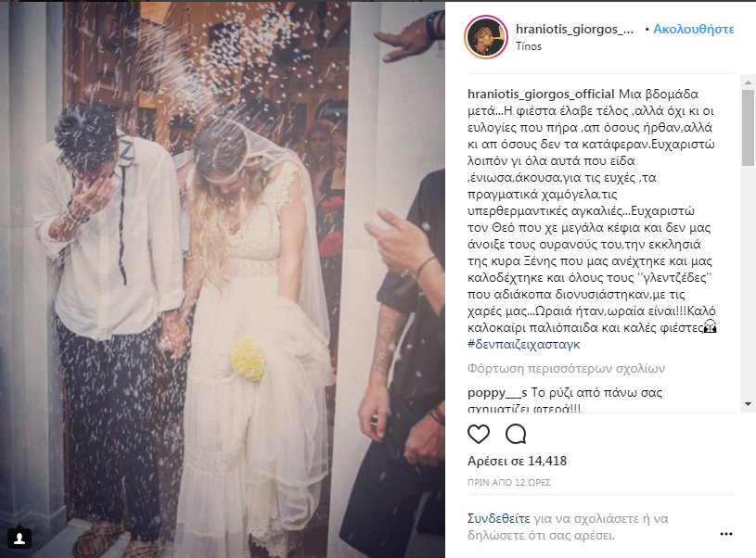Screen dimensions: 756x558
Task: Click Συνδεθείτε login link
Action: (498, 518)
